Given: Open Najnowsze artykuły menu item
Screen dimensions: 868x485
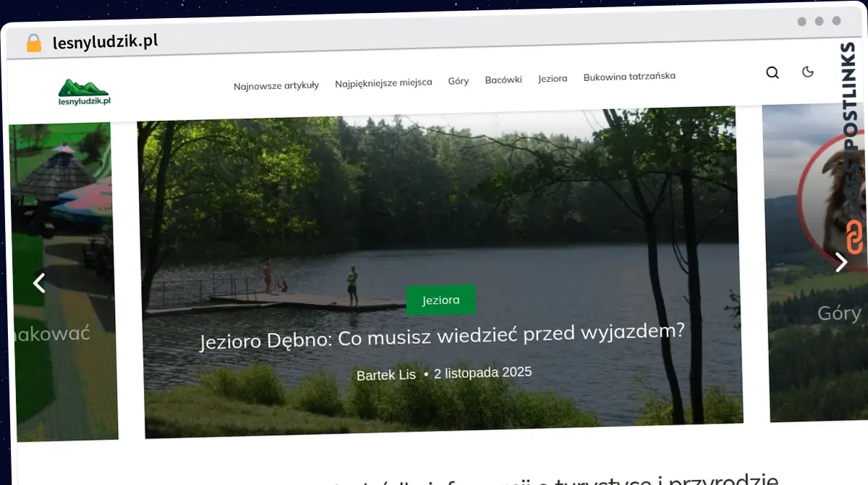Looking at the screenshot, I should 276,85.
